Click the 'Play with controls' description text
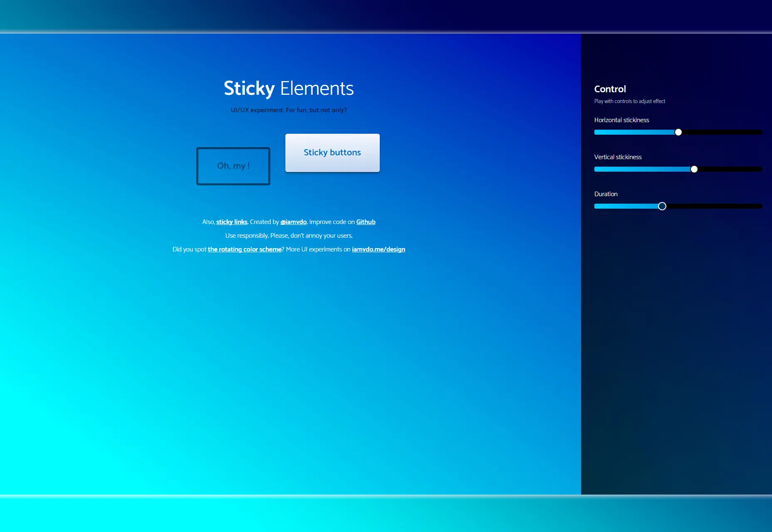Viewport: 772px width, 532px height. point(629,101)
